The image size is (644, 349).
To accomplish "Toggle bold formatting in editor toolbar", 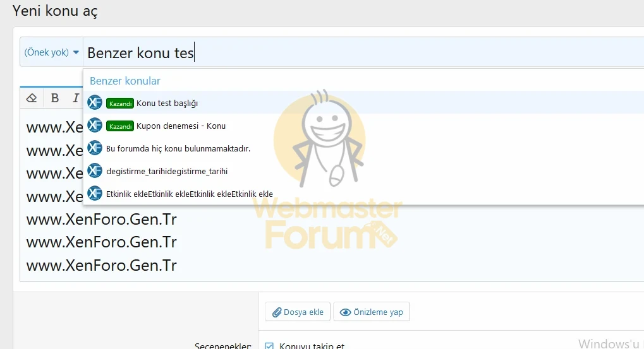I will click(x=55, y=98).
